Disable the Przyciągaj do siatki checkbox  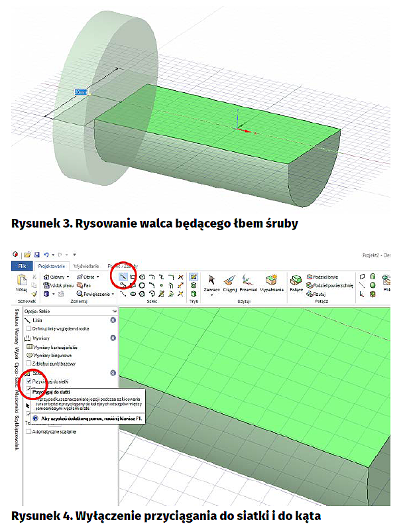click(x=29, y=382)
